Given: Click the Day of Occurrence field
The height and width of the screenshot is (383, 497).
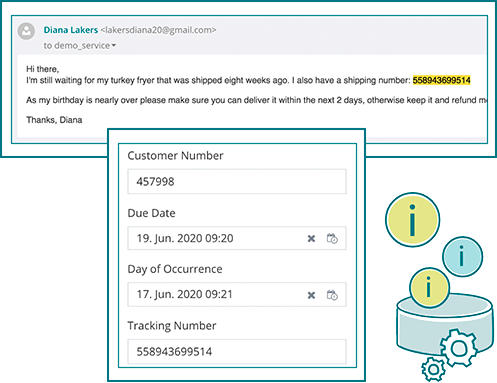Looking at the screenshot, I should coord(237,295).
